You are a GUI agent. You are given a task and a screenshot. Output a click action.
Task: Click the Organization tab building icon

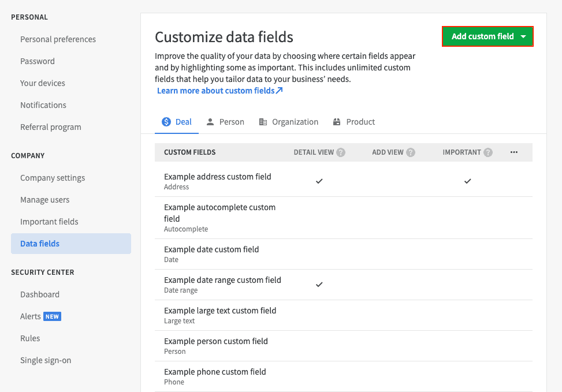tap(263, 122)
